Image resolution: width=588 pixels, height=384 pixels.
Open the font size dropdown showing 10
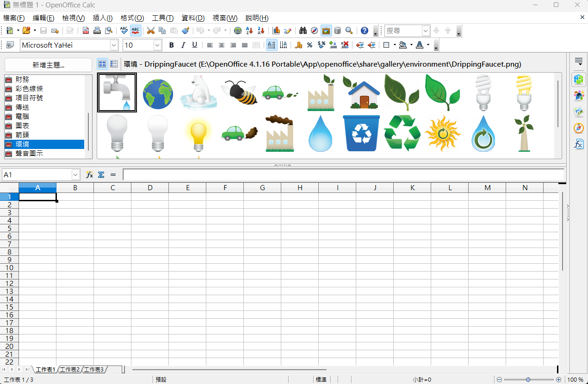157,45
